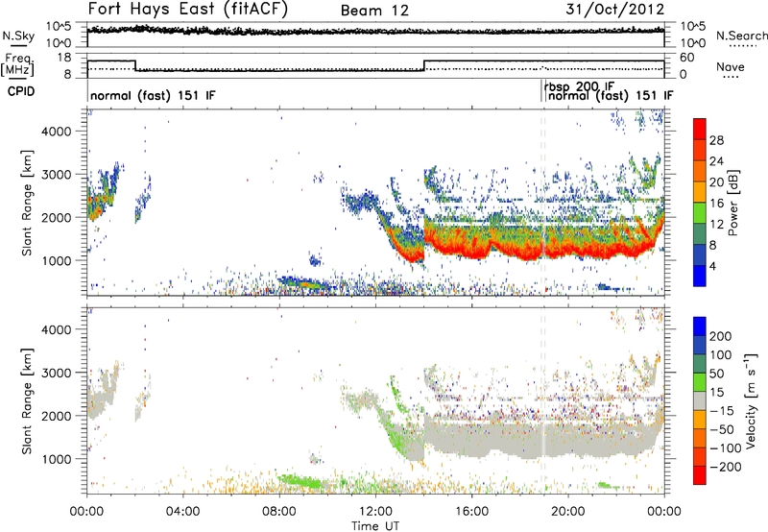Screen dimensions: 768x532
Task: Click the 'N.Search' legend label
Action: (x=742, y=36)
